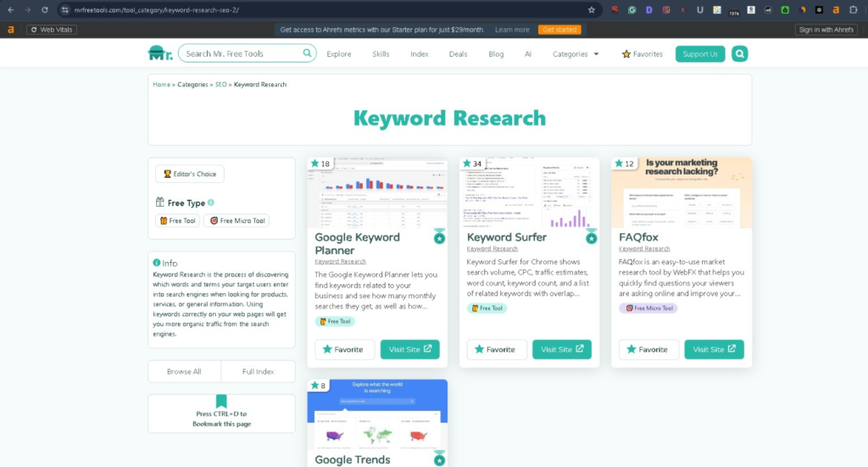Favorite the Keyword Surfer tool
The image size is (868, 467).
(x=497, y=350)
